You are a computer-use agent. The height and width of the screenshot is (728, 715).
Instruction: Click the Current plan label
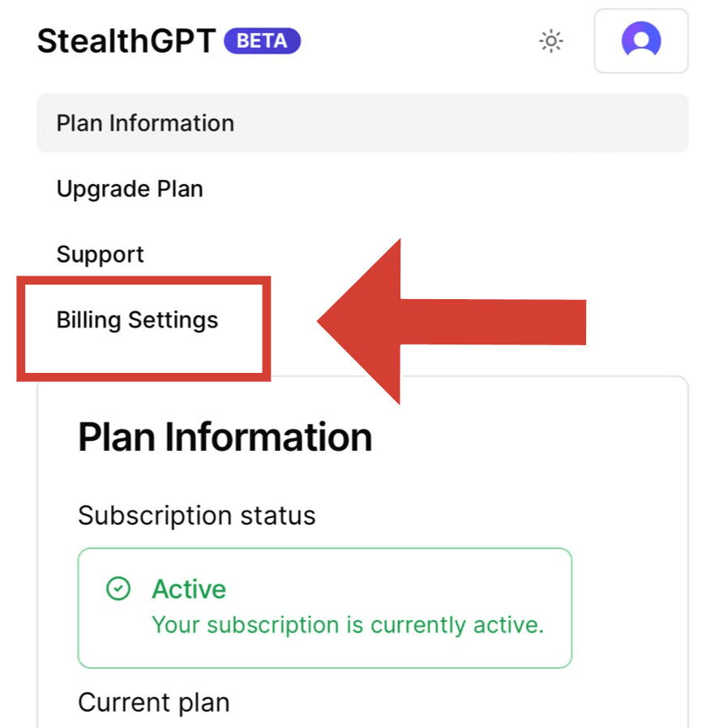pos(153,702)
